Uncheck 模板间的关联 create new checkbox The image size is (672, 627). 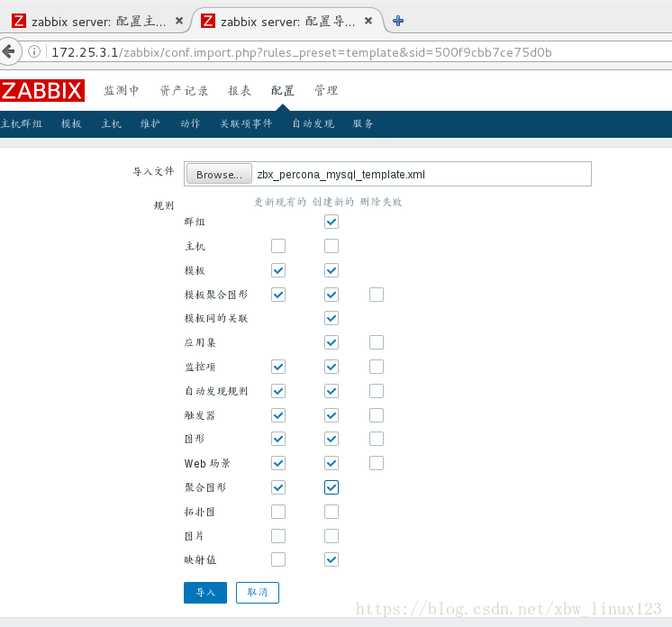(331, 318)
